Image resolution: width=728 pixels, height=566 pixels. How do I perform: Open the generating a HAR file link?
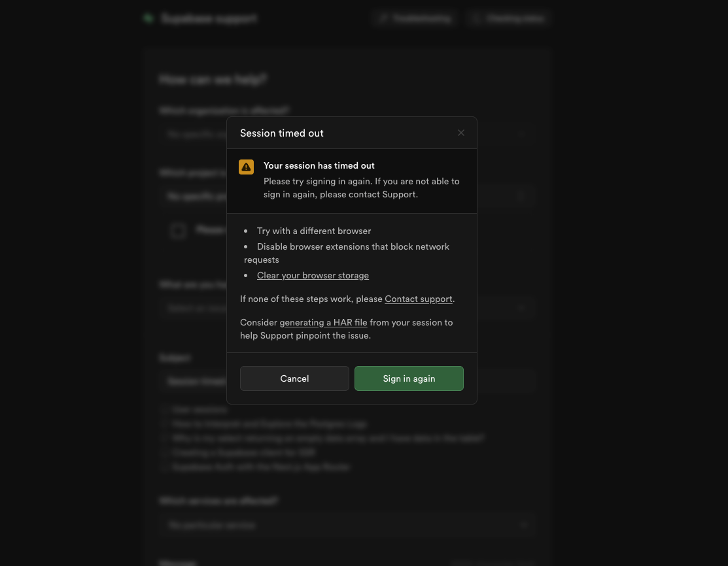pos(323,322)
